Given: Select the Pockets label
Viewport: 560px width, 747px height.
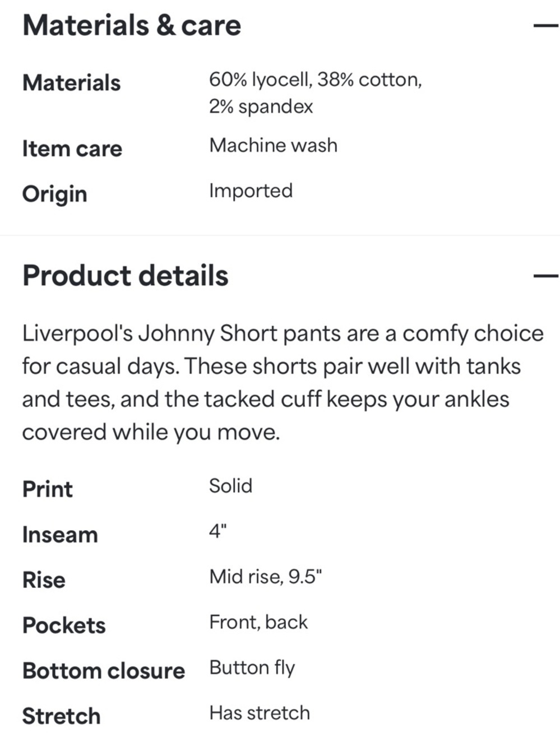Looking at the screenshot, I should [64, 625].
